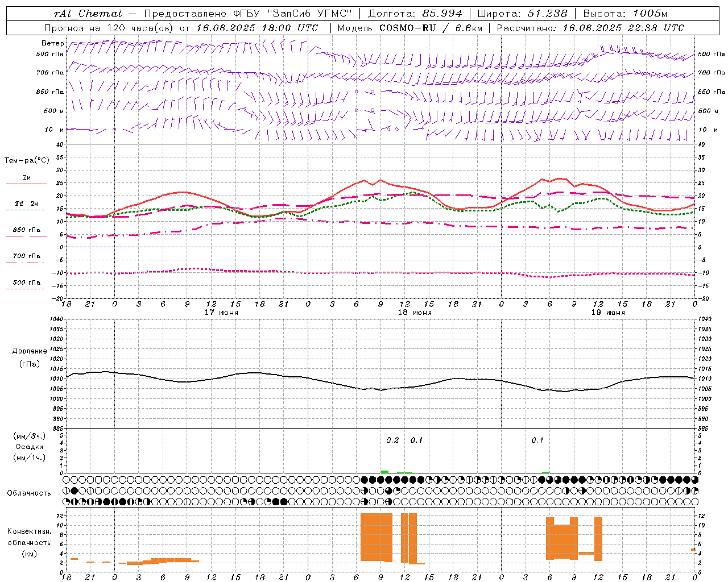Click the 2м temperature legend entry
The image size is (728, 582).
pos(27,177)
